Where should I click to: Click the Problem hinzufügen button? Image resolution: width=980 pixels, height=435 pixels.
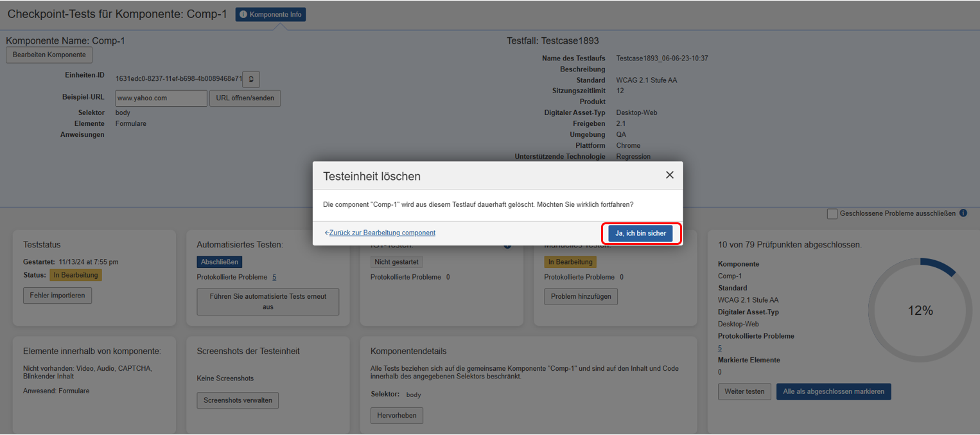click(x=581, y=296)
